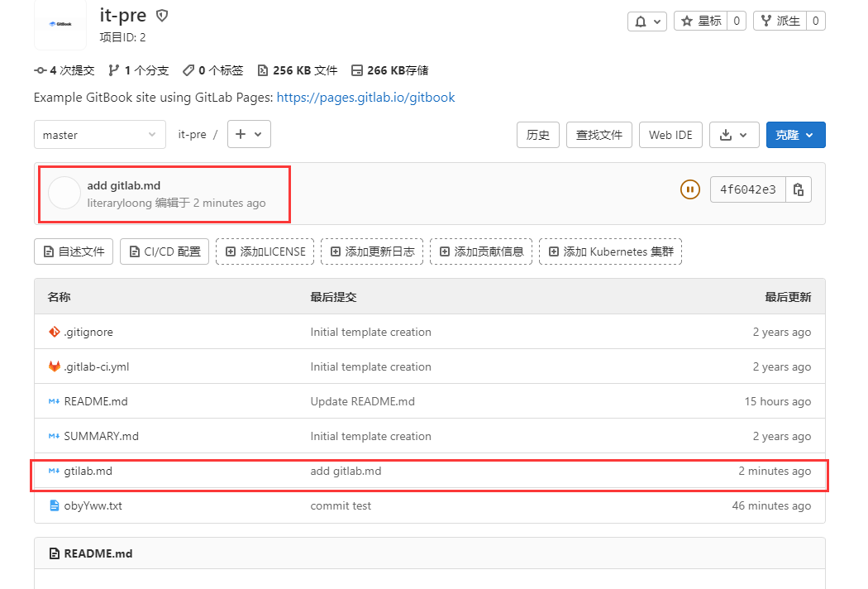Fork the project with 派生 button
868x589 pixels.
[x=780, y=21]
